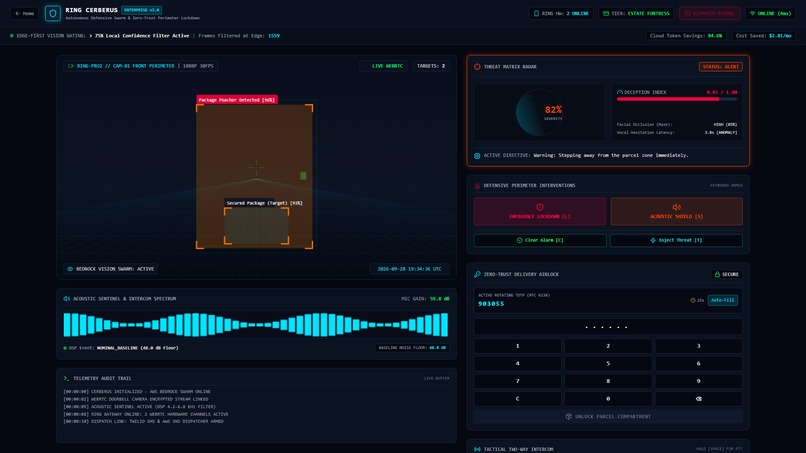This screenshot has width=806, height=453.
Task: Click the video timestamp 19:34:36 UTC
Action: (x=409, y=269)
